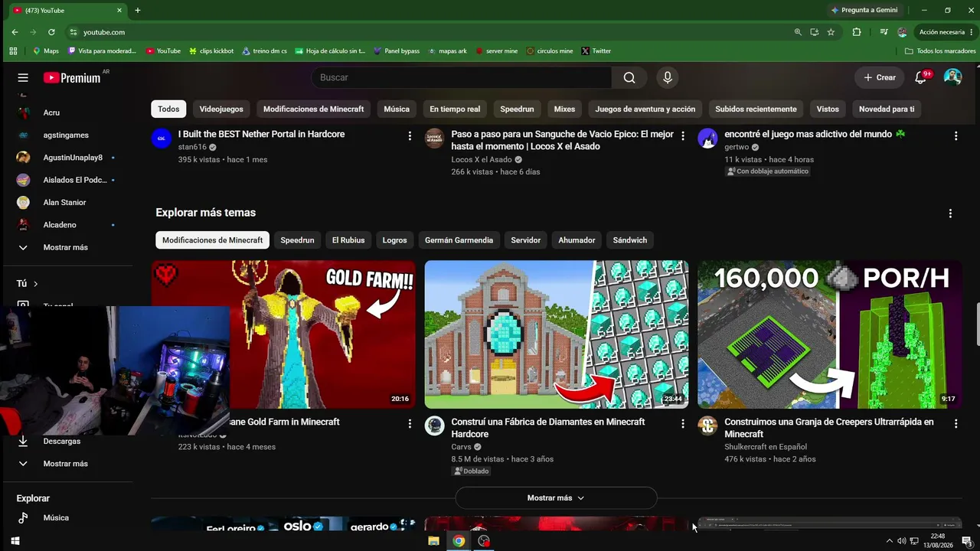The image size is (980, 551).
Task: Expand Mostrar más below Descargas
Action: (x=66, y=464)
